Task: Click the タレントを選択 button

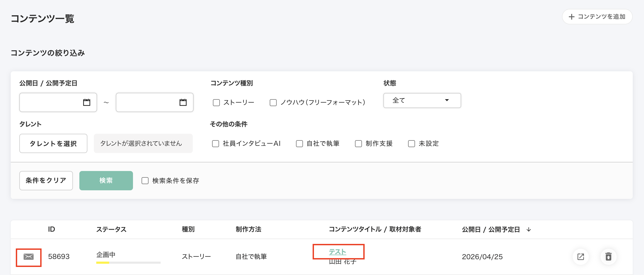Action: click(x=53, y=144)
